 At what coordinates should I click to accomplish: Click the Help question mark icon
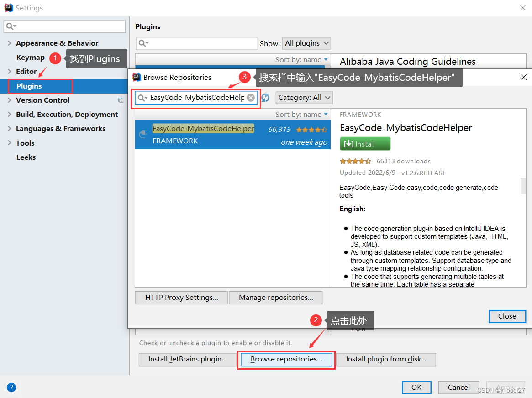point(11,387)
